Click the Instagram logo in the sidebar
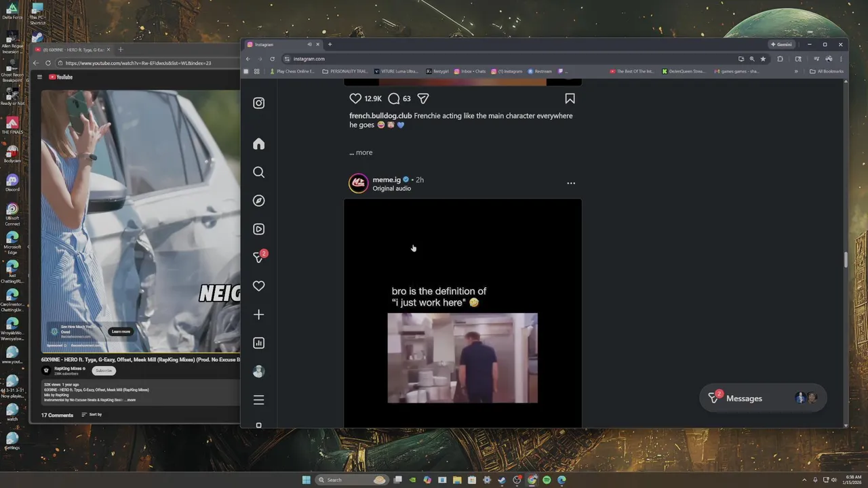The height and width of the screenshot is (488, 868). tap(258, 103)
